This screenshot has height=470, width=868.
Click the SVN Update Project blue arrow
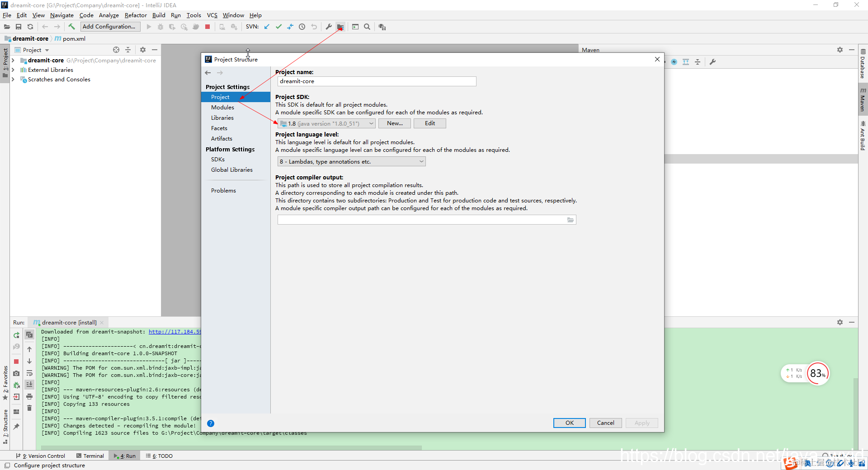[x=267, y=27]
